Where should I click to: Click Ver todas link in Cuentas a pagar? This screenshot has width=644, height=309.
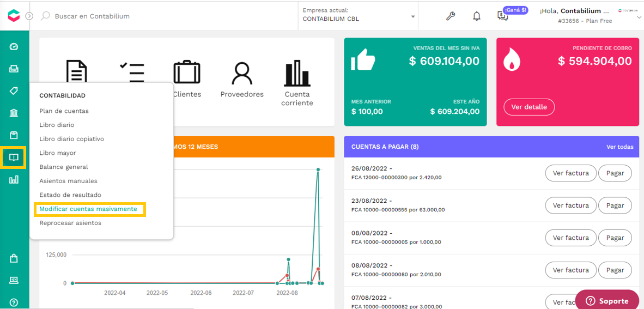pyautogui.click(x=620, y=147)
